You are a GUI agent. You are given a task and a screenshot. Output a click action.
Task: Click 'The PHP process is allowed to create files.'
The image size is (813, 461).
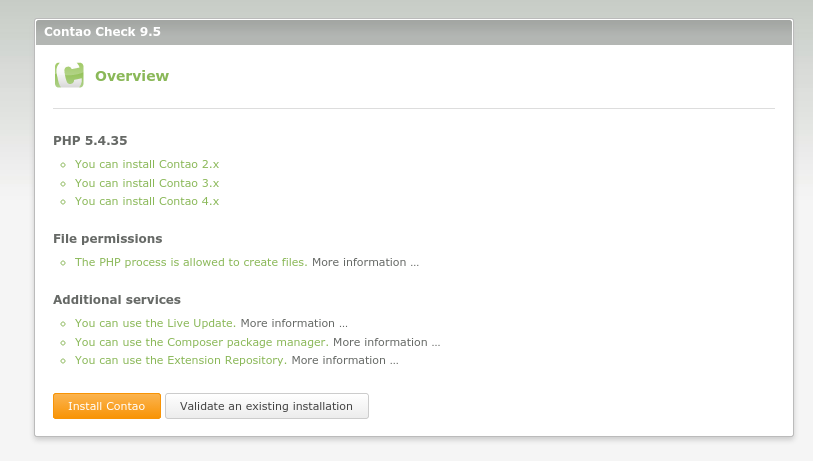pyautogui.click(x=191, y=262)
